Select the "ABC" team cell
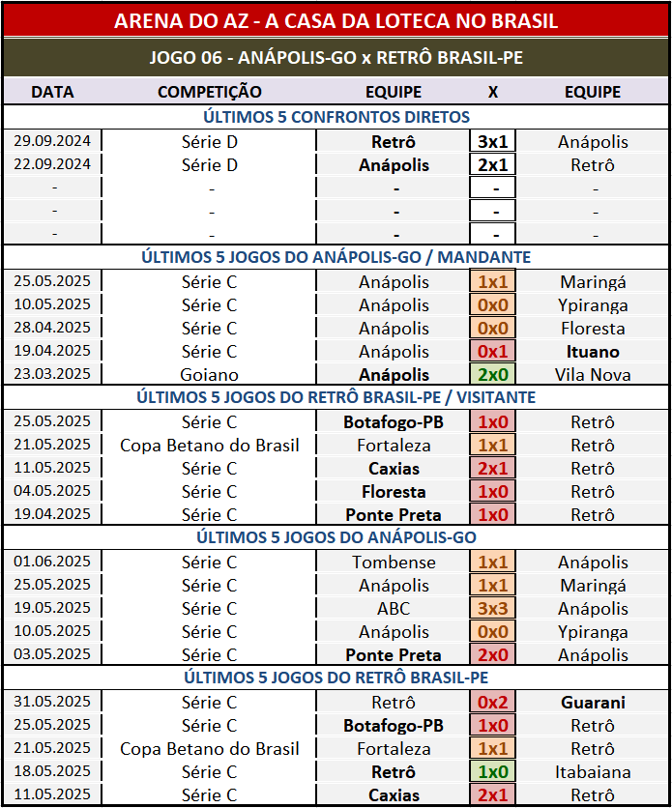Image resolution: width=672 pixels, height=808 pixels. pos(394,609)
